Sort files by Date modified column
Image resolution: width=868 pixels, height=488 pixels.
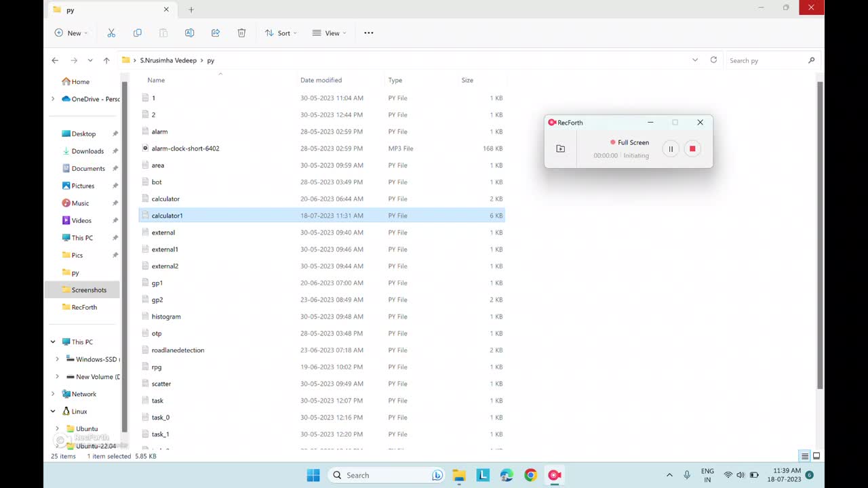click(321, 80)
